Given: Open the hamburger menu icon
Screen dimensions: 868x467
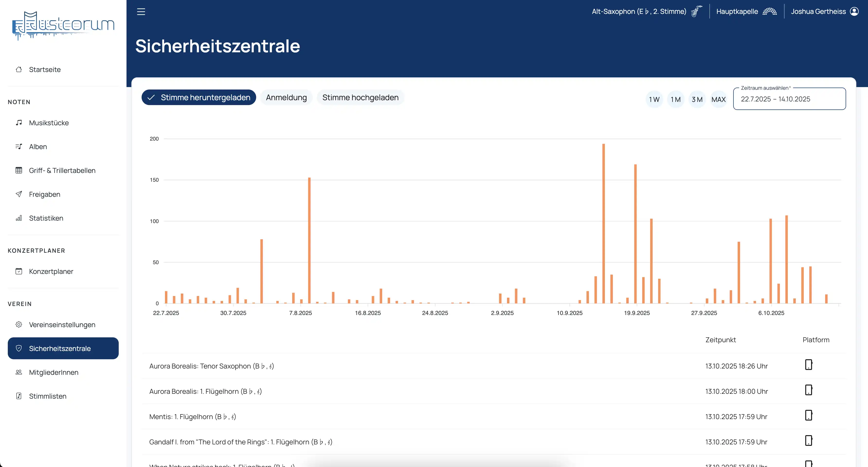Looking at the screenshot, I should [x=141, y=12].
